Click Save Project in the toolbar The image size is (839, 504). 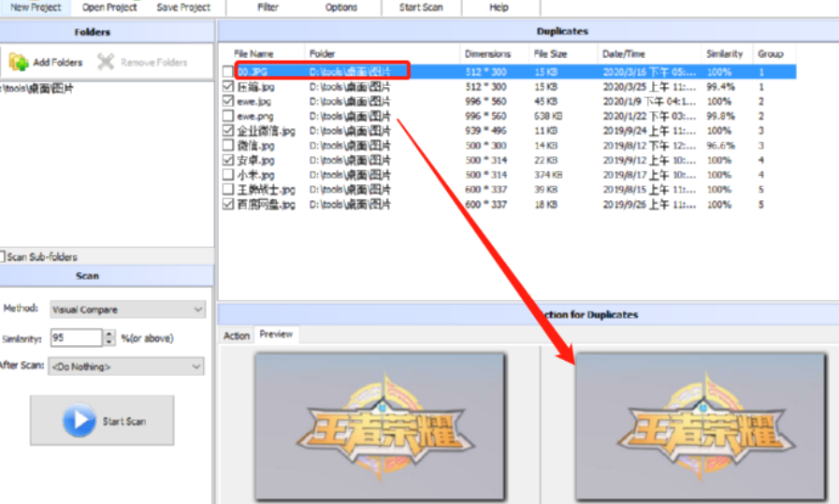[183, 7]
